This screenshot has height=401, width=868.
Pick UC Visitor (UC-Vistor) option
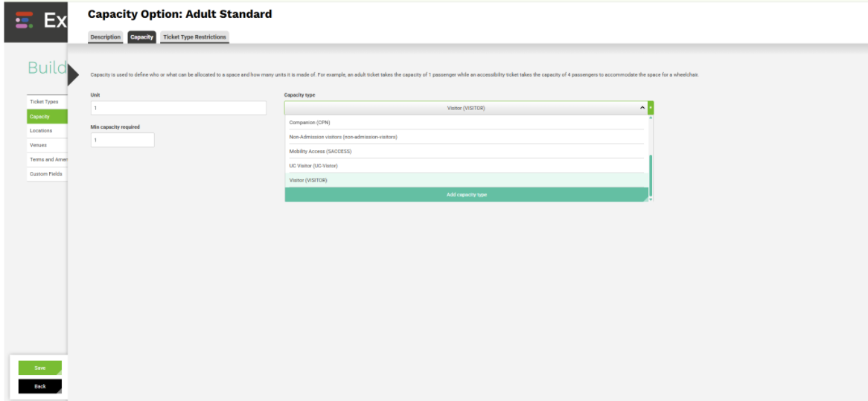[465, 165]
